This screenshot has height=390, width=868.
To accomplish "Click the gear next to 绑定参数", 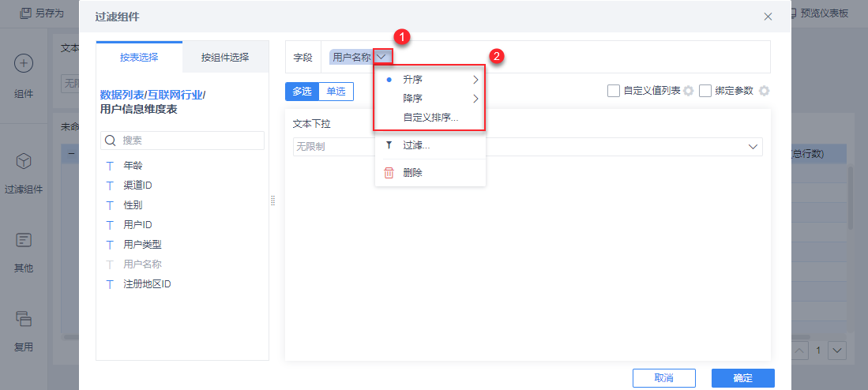I will pyautogui.click(x=764, y=91).
